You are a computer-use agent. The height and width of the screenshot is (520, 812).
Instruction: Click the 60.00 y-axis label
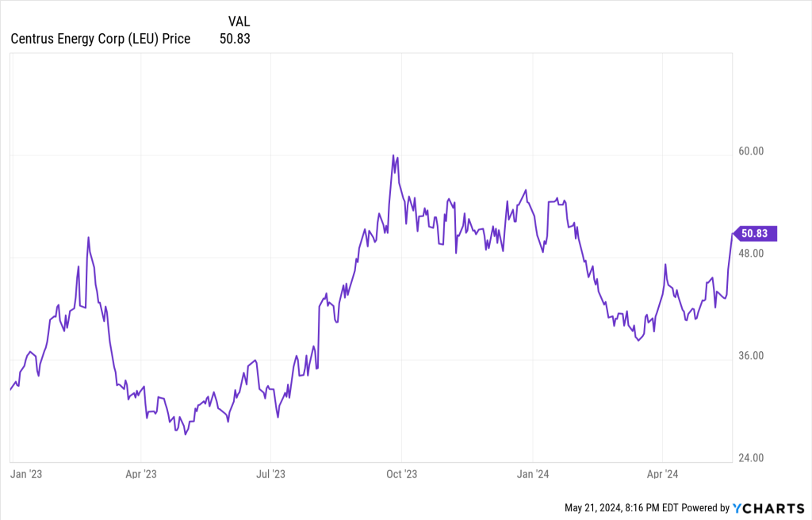(751, 151)
